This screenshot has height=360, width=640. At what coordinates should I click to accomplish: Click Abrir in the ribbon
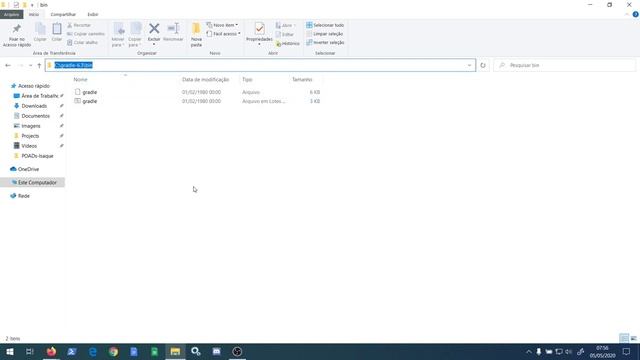(x=285, y=25)
